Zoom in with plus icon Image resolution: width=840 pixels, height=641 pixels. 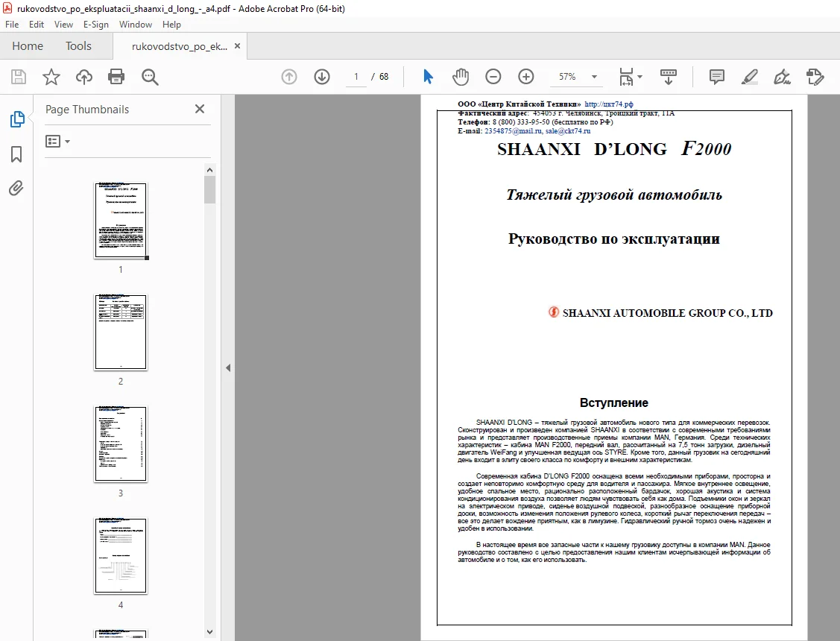click(526, 77)
